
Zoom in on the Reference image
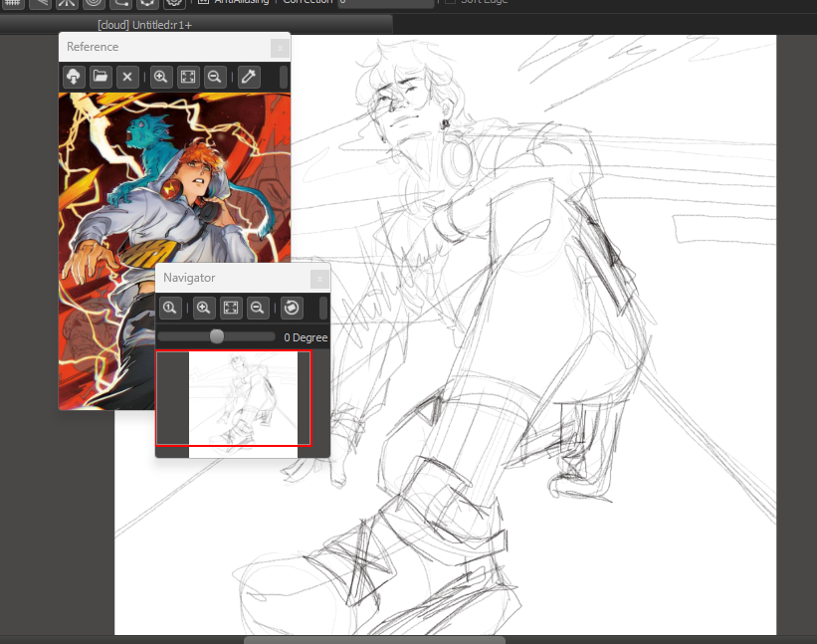pos(161,77)
